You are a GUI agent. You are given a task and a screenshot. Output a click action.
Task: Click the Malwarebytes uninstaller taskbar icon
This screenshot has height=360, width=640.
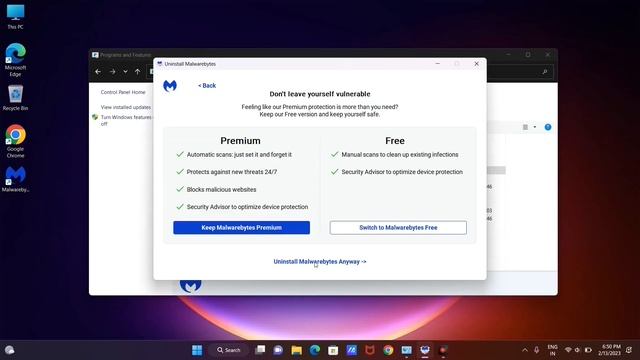pyautogui.click(x=425, y=350)
